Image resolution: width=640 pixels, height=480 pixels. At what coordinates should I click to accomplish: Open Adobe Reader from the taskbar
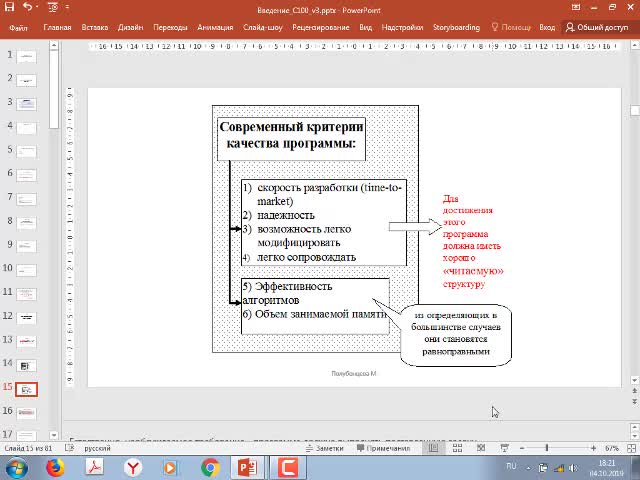94,468
